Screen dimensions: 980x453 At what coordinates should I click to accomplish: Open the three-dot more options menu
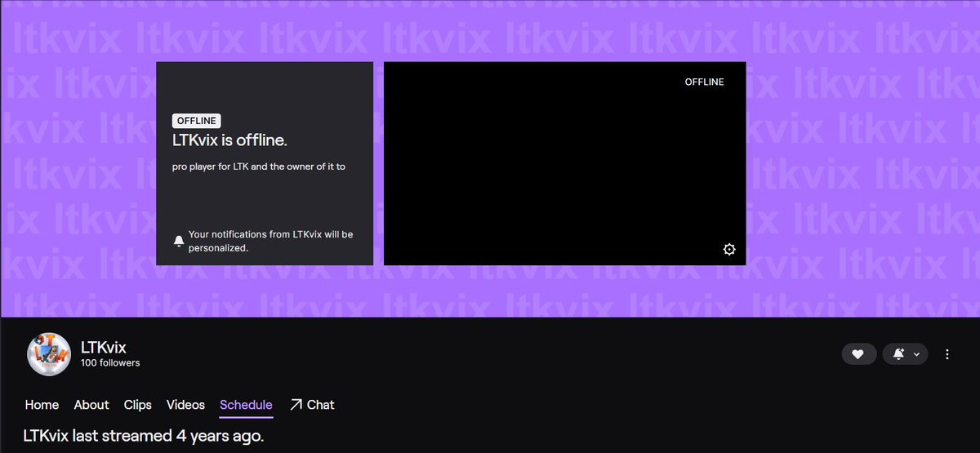(947, 354)
